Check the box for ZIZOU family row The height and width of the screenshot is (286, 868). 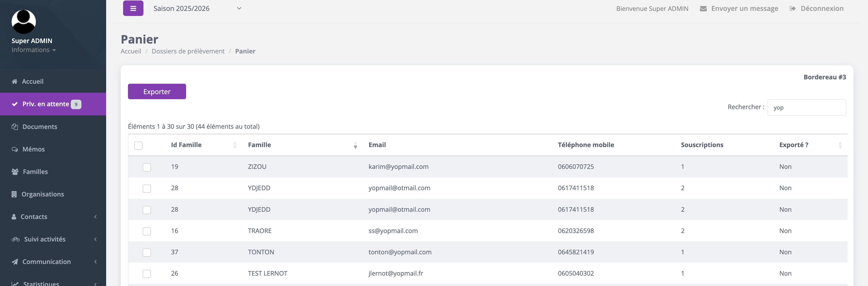coord(147,167)
